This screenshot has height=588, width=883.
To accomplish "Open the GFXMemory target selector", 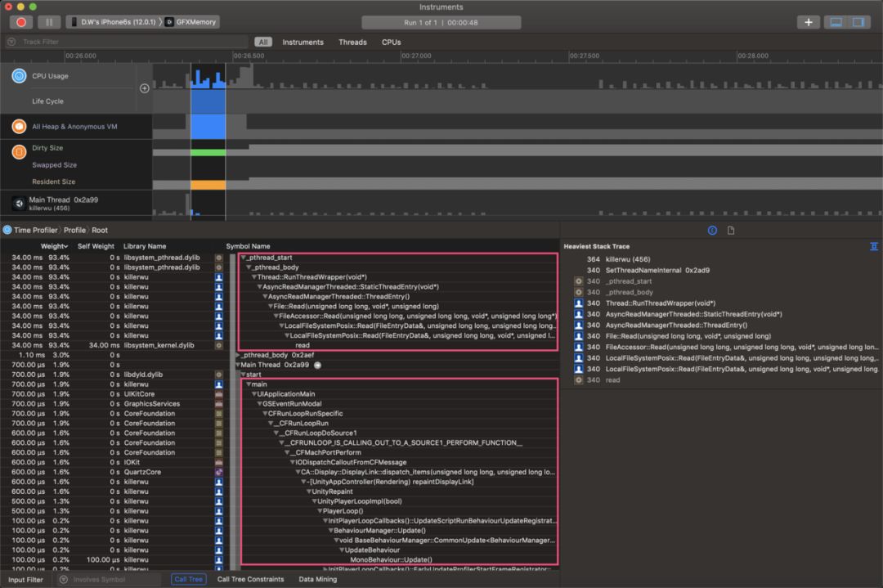I will coord(191,22).
